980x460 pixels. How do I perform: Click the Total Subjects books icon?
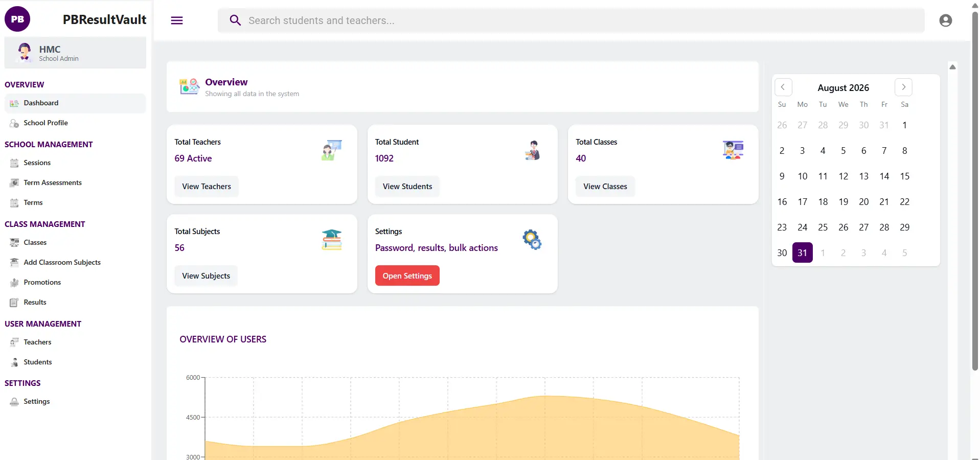(x=332, y=240)
